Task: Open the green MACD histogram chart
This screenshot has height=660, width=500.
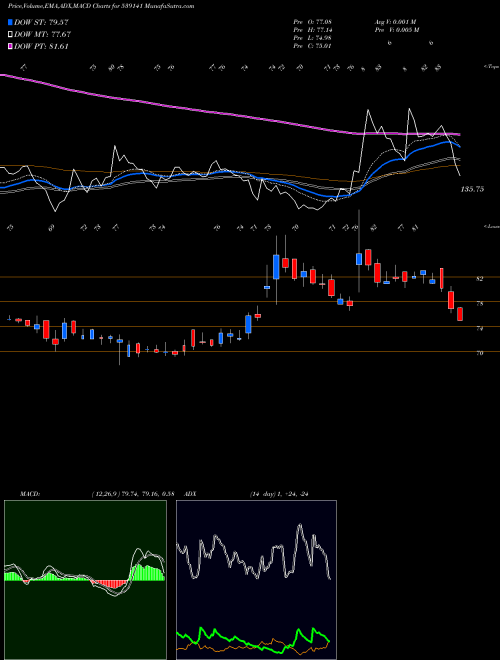Action: click(x=85, y=580)
